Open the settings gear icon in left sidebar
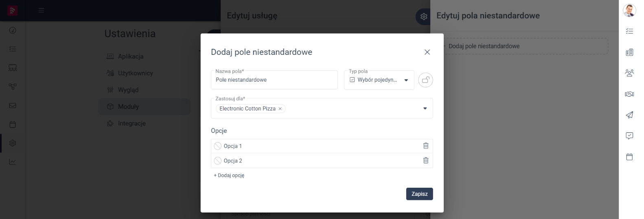The height and width of the screenshot is (219, 644). [x=13, y=143]
